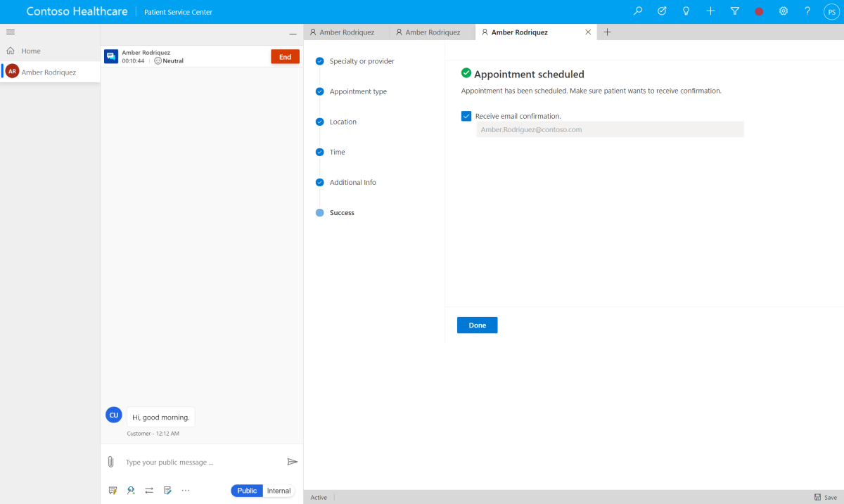The height and width of the screenshot is (504, 844).
Task: Toggle the hamburger site map menu
Action: coord(11,32)
